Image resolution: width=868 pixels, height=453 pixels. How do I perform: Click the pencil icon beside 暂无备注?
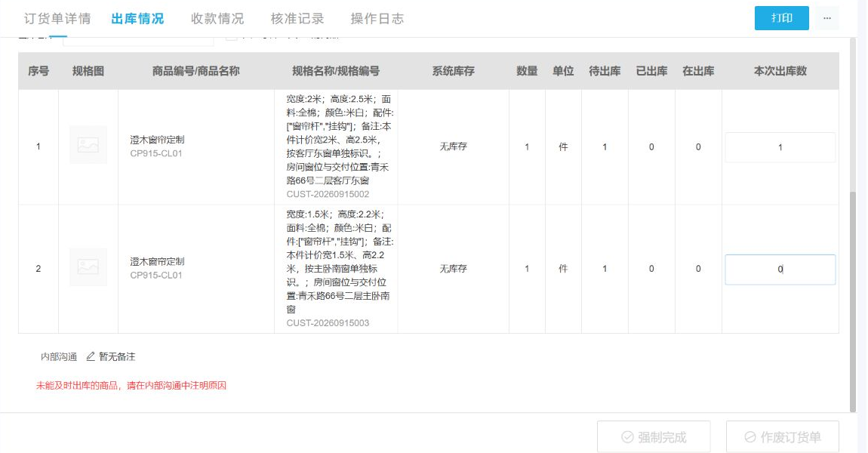click(91, 356)
